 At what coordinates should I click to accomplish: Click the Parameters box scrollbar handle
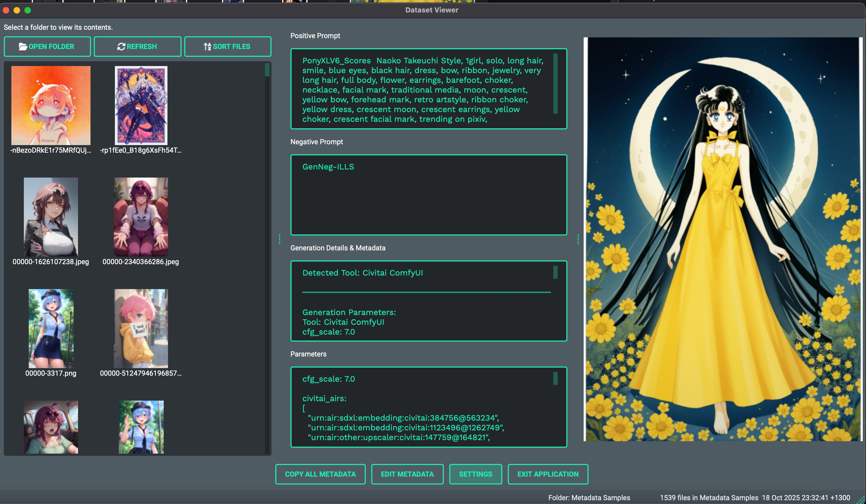pos(555,378)
